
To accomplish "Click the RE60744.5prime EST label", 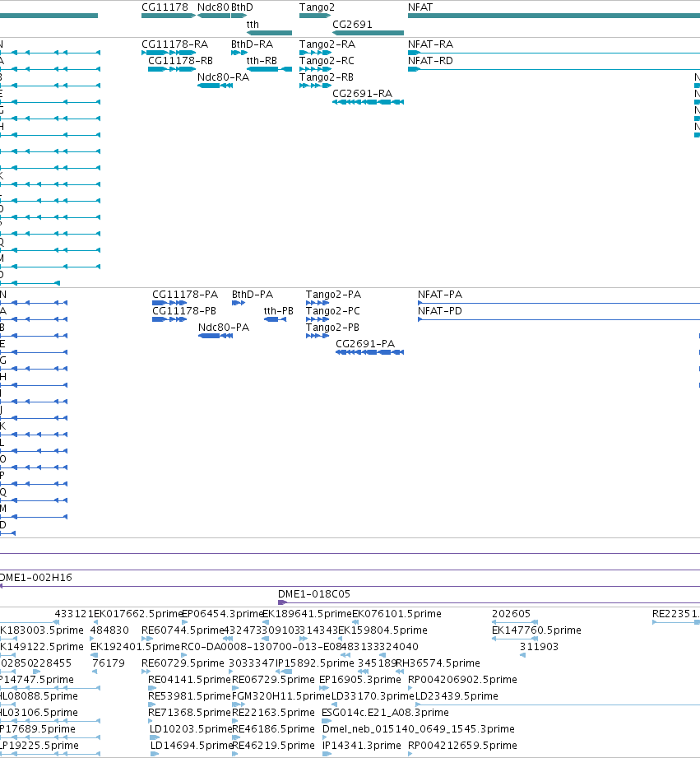I will 183,630.
